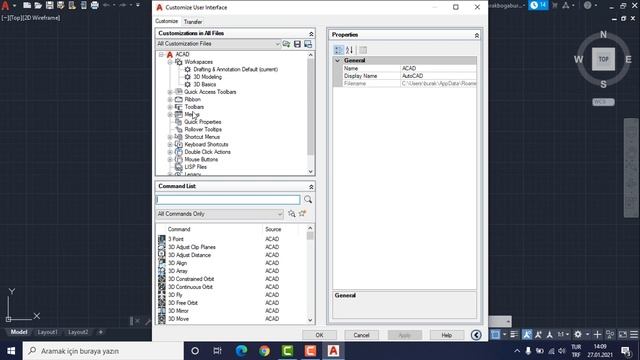Expand the Toolbars tree node
The width and height of the screenshot is (640, 360).
tap(170, 107)
